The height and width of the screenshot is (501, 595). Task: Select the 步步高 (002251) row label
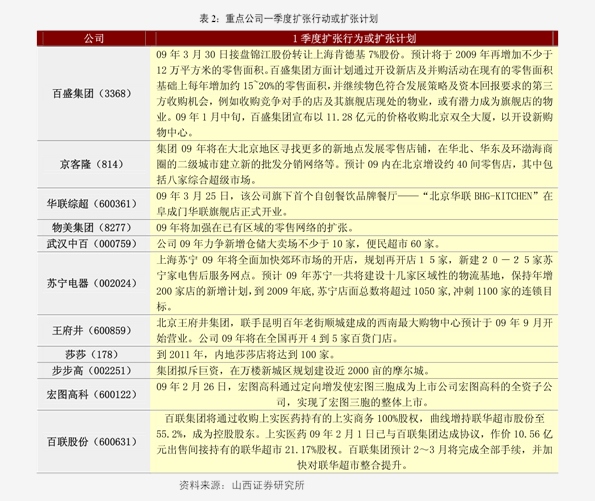tap(91, 370)
